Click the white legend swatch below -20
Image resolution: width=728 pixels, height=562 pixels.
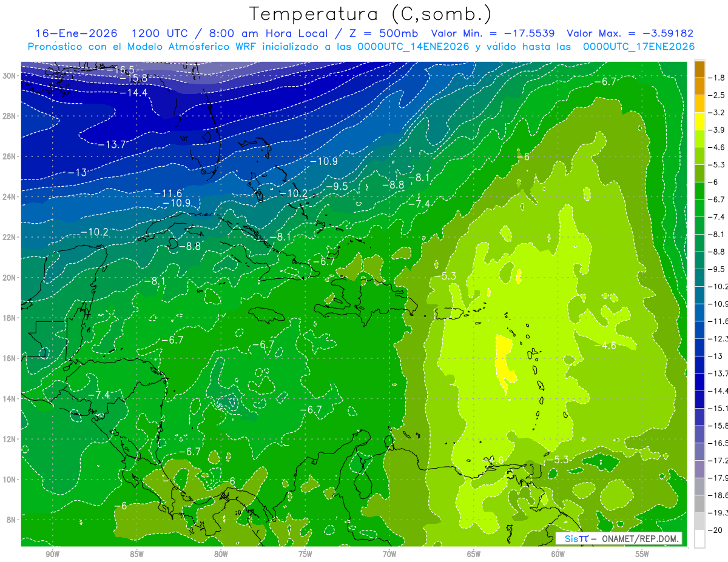(x=699, y=538)
